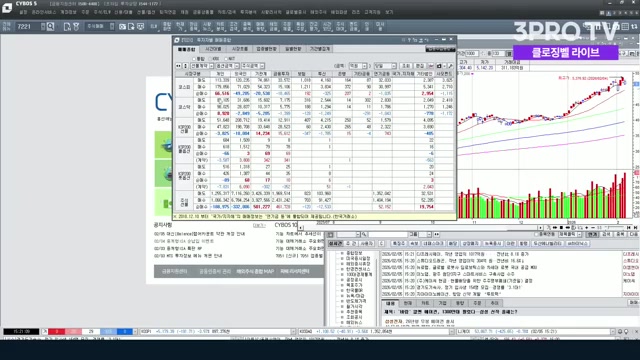This screenshot has width=640, height=360.
Task: Switch to the 시간대별 tab
Action: (x=213, y=49)
